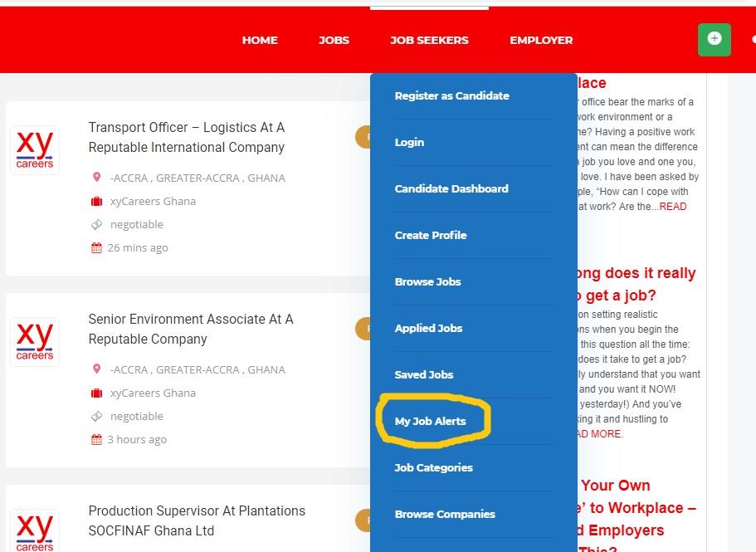Click location pin icon under Transport Officer job
This screenshot has height=552, width=756.
click(x=96, y=178)
